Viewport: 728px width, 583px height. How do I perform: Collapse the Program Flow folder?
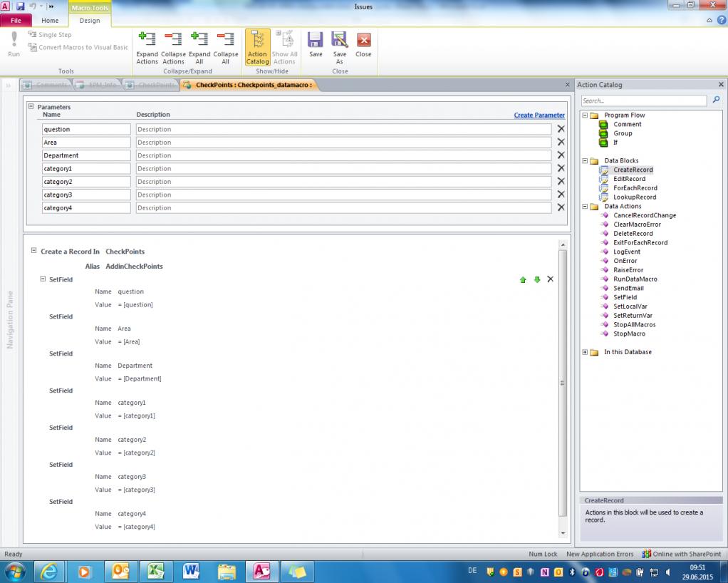pos(585,115)
